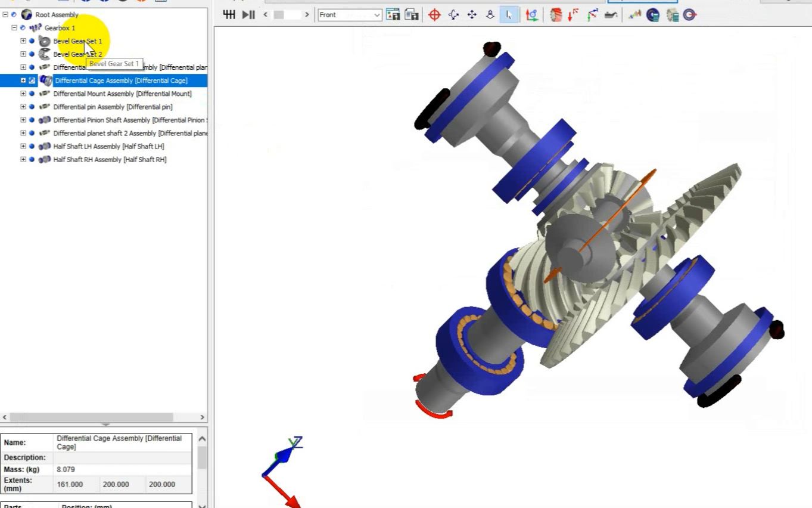Expand the Half Shaft LH Assembly node
Image resolution: width=812 pixels, height=508 pixels.
coord(23,146)
